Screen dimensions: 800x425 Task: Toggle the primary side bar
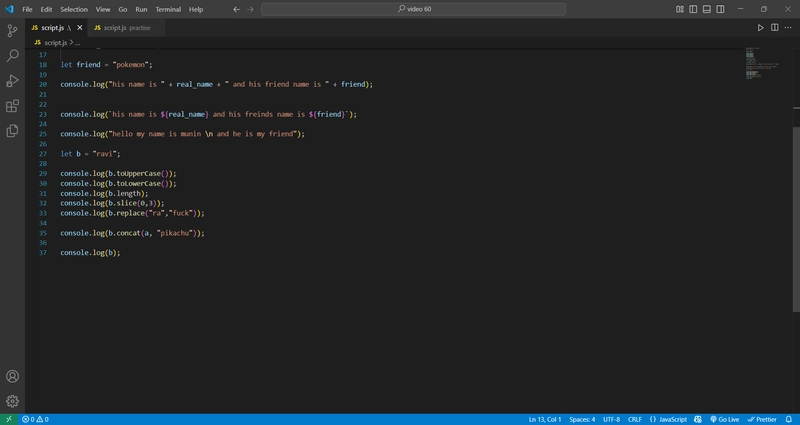[x=693, y=9]
